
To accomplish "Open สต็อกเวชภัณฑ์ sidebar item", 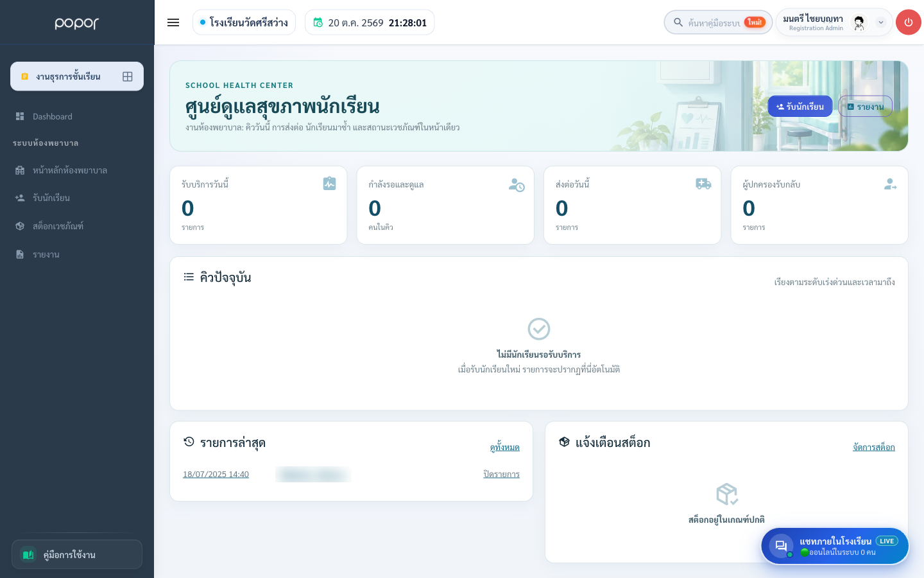I will tap(77, 226).
